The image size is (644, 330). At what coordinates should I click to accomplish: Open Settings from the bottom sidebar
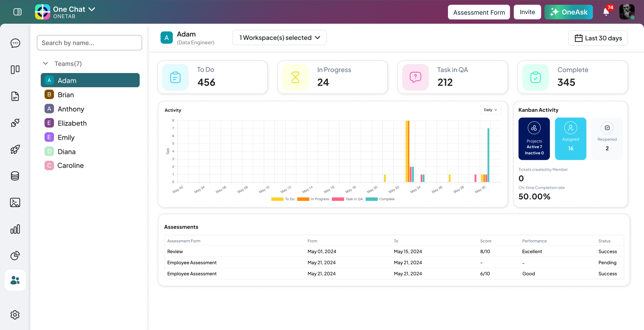pos(15,315)
